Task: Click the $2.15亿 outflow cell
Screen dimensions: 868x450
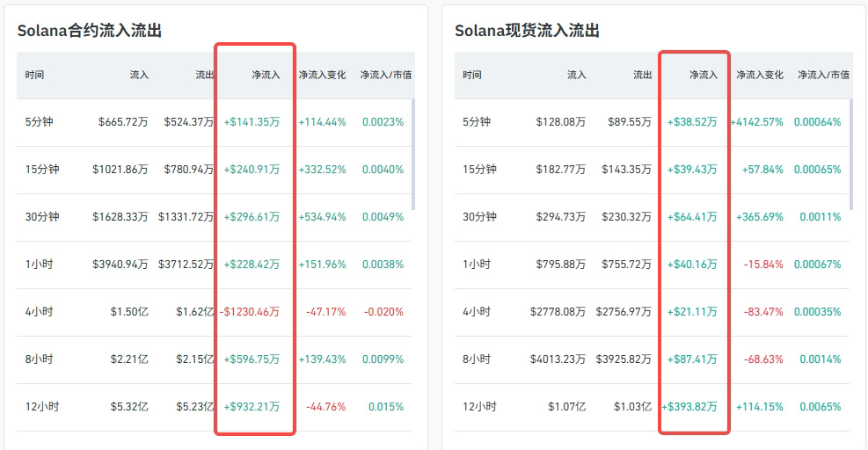Action: (x=195, y=359)
